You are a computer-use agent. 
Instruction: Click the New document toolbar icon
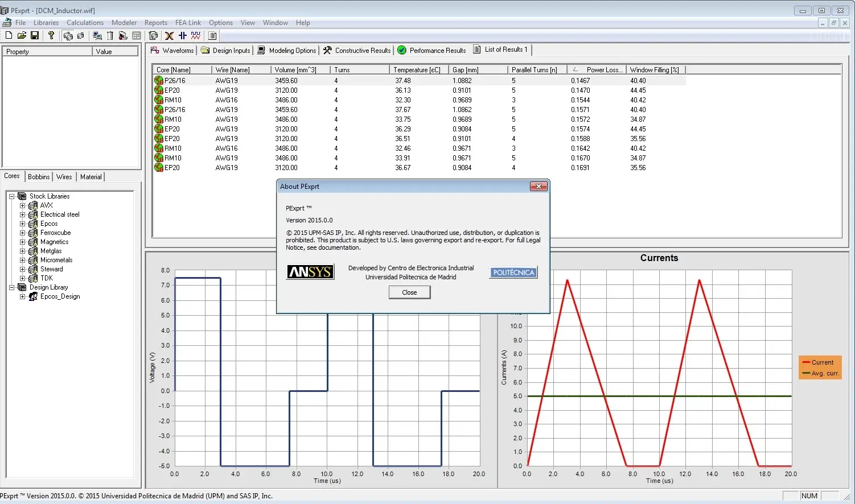coord(9,35)
